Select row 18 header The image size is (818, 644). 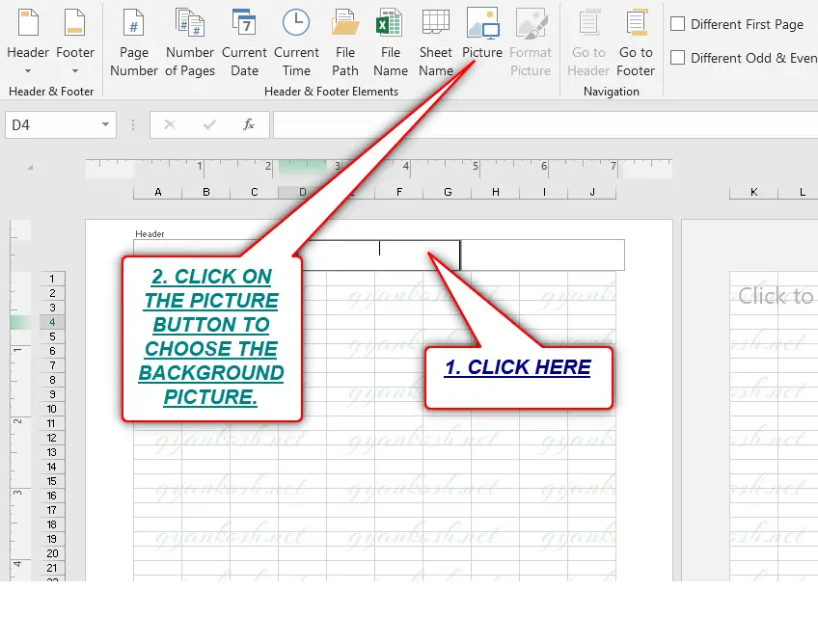click(52, 524)
